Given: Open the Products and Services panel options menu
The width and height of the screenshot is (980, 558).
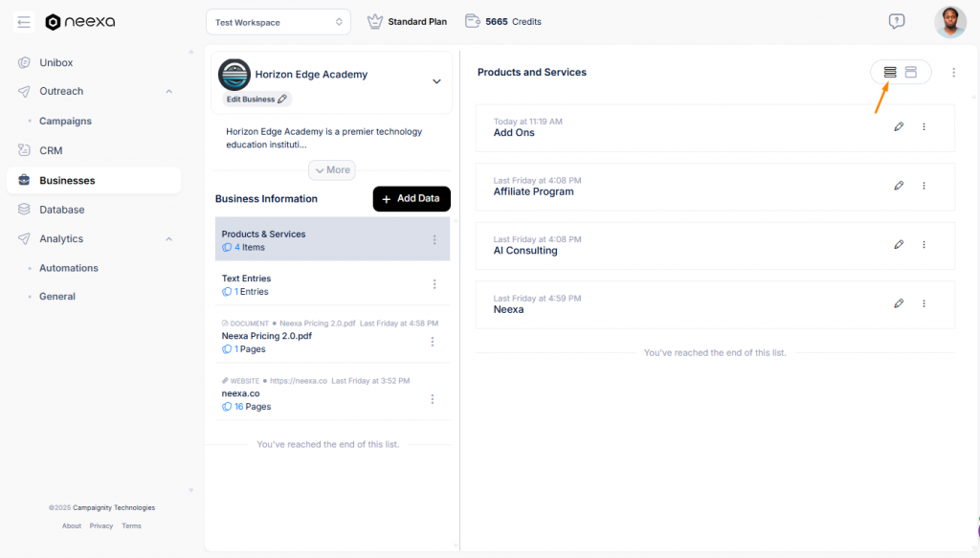Looking at the screenshot, I should (953, 72).
